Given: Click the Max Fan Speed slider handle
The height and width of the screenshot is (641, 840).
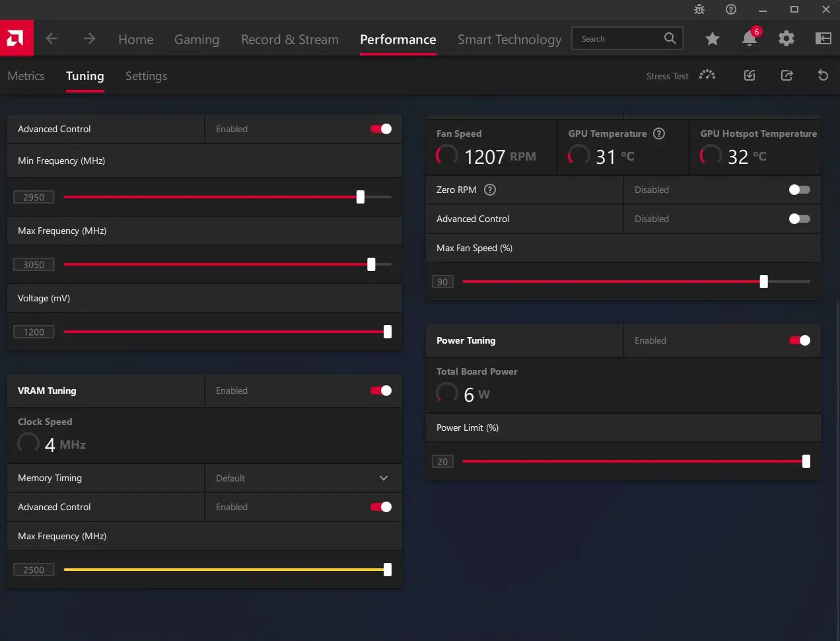Looking at the screenshot, I should tap(764, 282).
